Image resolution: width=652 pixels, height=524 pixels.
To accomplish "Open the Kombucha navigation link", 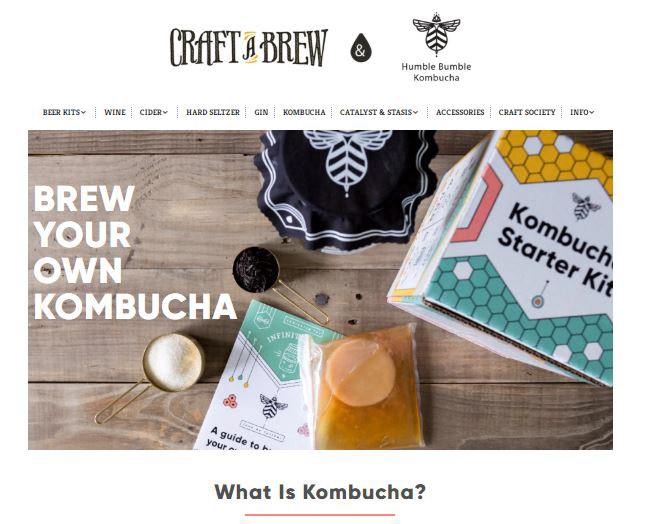I will [x=304, y=112].
